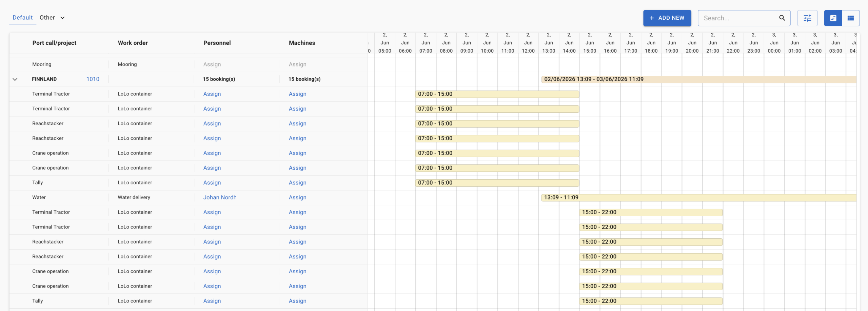The width and height of the screenshot is (868, 311).
Task: Click the Mooring port call cell
Action: pyautogui.click(x=42, y=64)
